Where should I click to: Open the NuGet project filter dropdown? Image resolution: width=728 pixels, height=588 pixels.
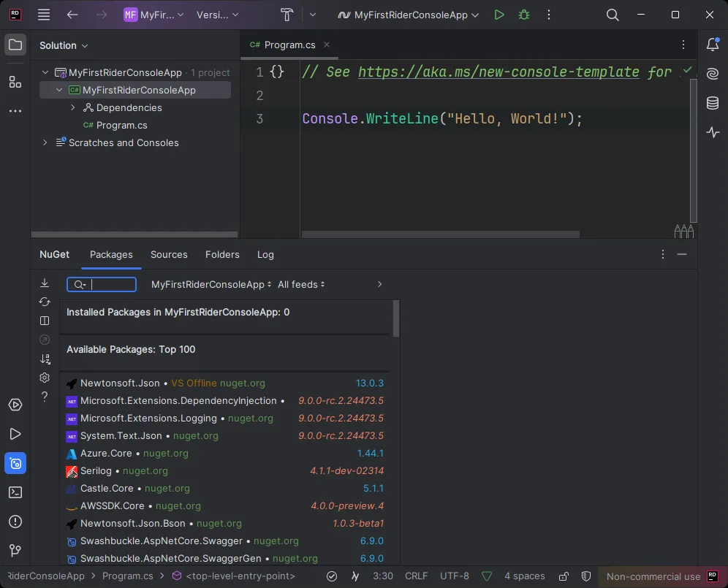click(x=211, y=284)
